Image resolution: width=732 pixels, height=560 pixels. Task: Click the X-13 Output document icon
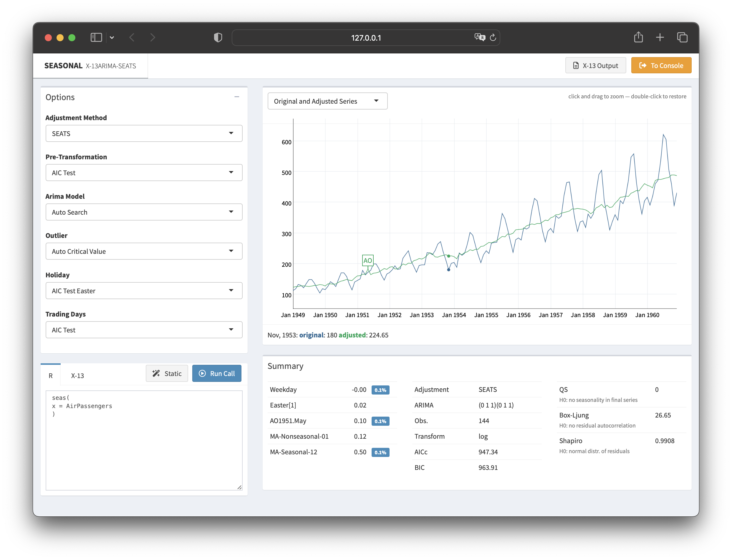coord(575,65)
